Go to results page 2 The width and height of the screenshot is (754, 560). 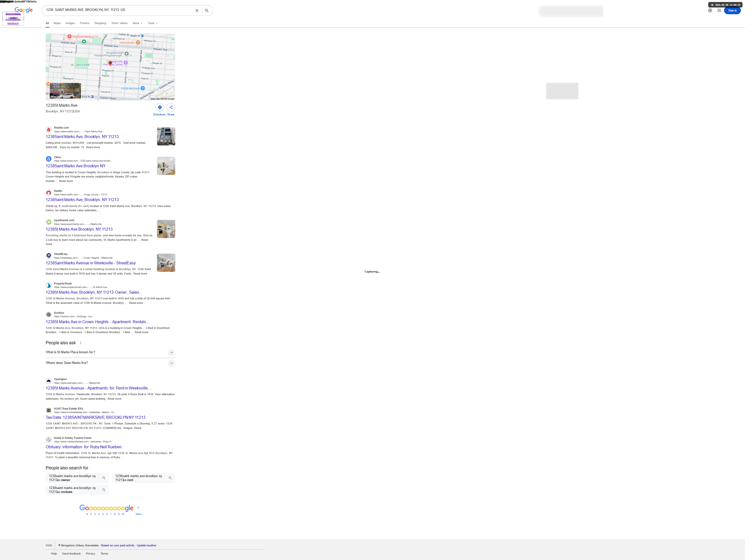click(x=91, y=514)
